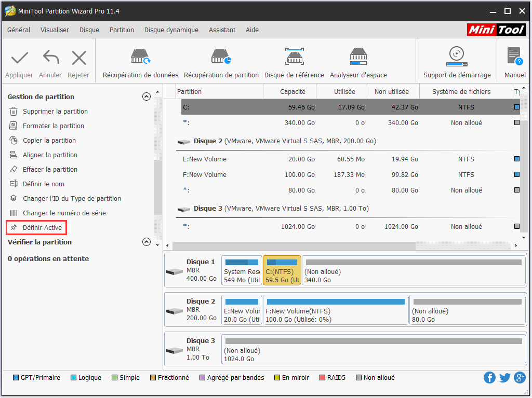The height and width of the screenshot is (398, 532).
Task: Click the Définir le nom icon
Action: click(x=13, y=184)
